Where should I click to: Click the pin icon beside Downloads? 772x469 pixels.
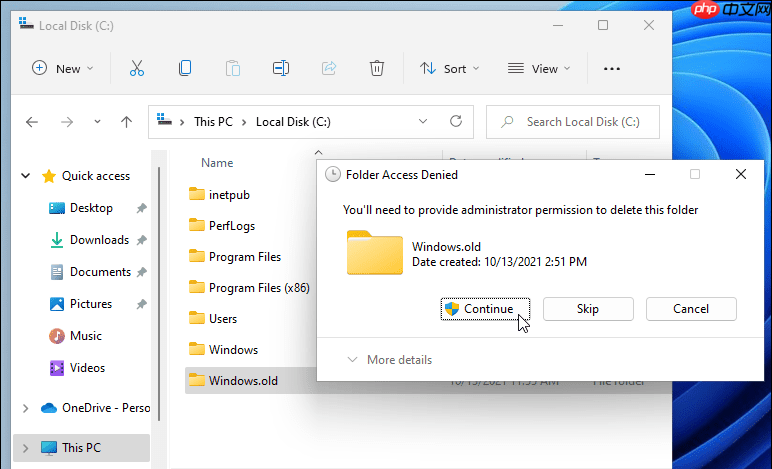[141, 240]
